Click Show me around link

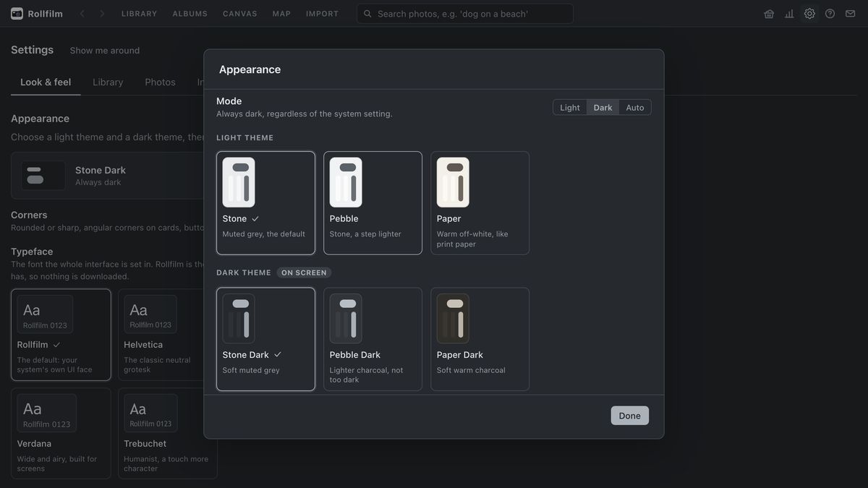[x=105, y=51]
